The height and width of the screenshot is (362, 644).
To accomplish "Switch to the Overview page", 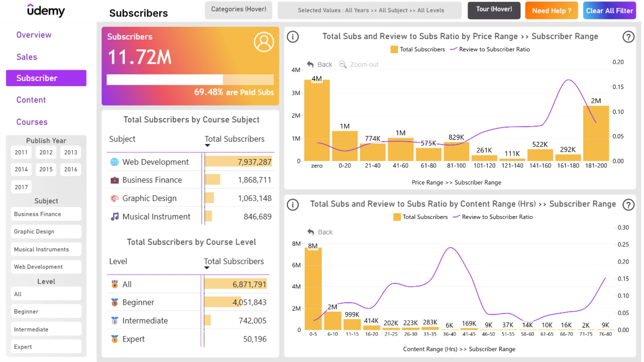I will point(34,35).
